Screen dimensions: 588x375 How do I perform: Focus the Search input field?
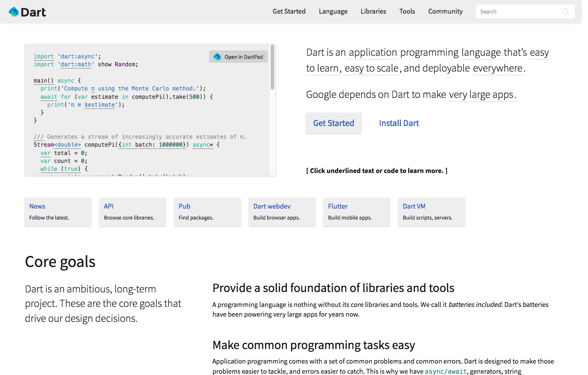pyautogui.click(x=525, y=12)
